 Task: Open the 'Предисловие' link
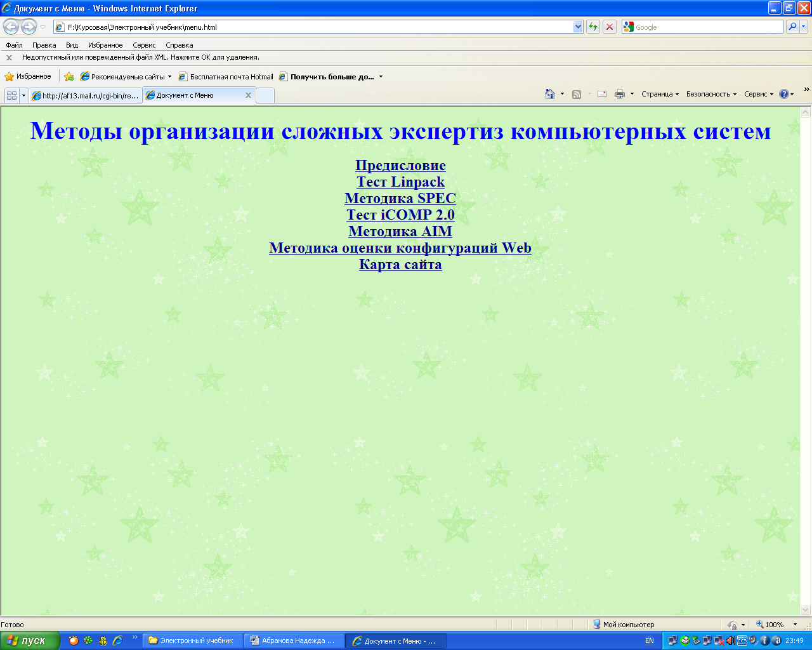tap(400, 166)
